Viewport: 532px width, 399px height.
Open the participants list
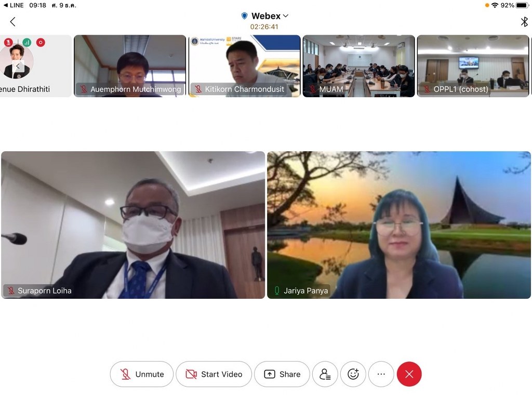325,374
